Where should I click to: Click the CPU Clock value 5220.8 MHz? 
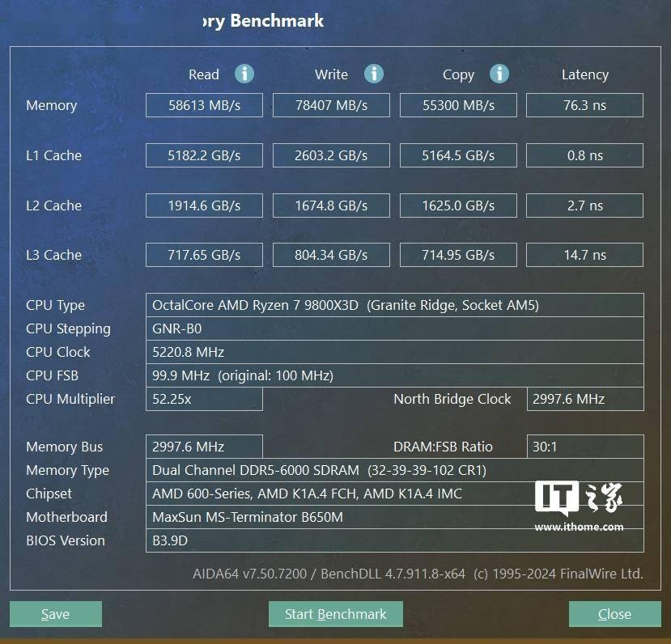click(x=394, y=352)
